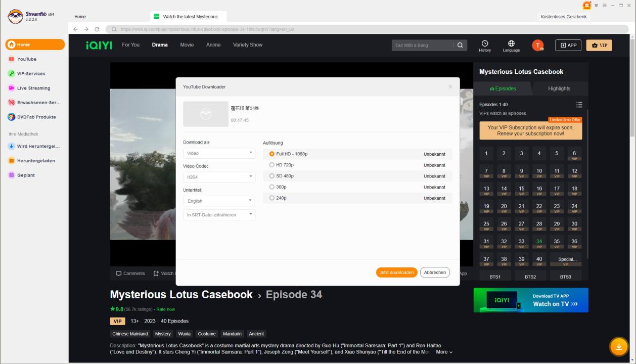Viewport: 636px width, 364px height.
Task: Open iQIYI watch History
Action: click(x=485, y=46)
